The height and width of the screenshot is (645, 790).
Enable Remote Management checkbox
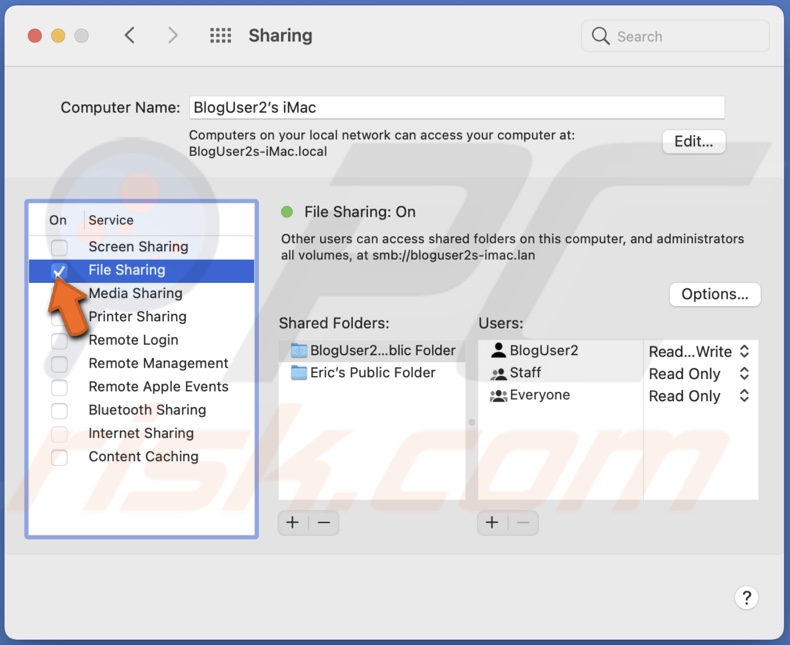point(59,364)
